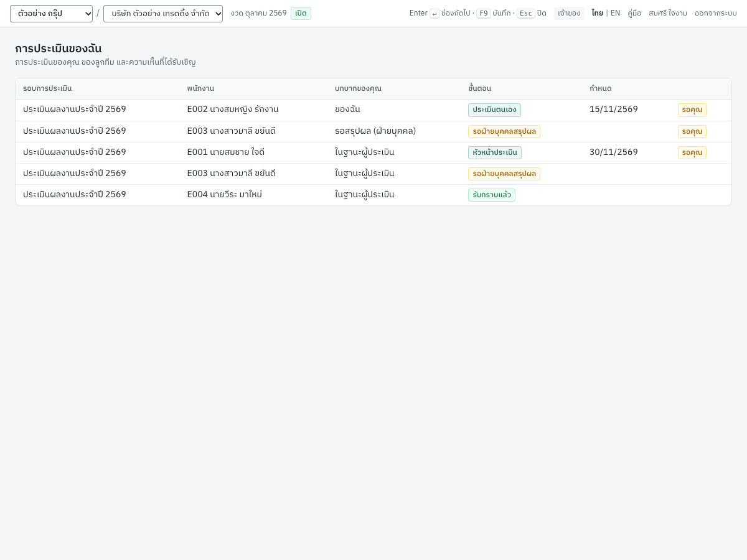Image resolution: width=747 pixels, height=560 pixels.
Task: Click "ประเมินผลงานประจำปี 2569" in the E002 row
Action: coord(75,110)
